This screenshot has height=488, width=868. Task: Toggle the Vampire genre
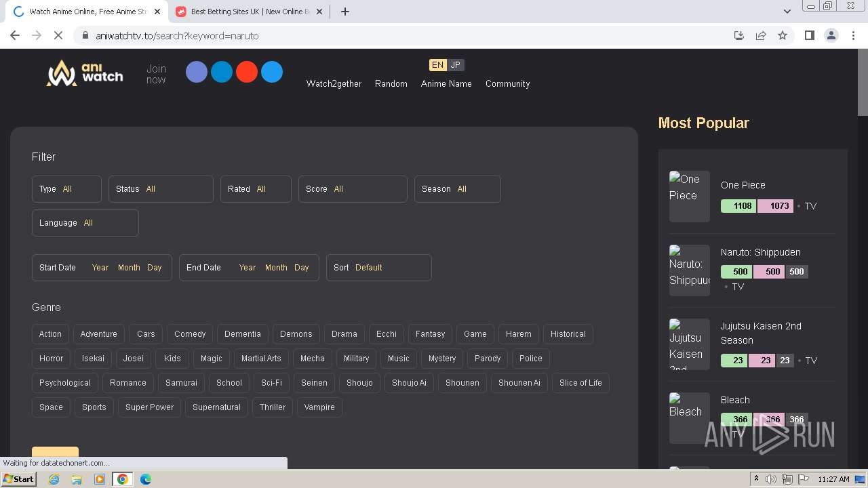click(x=319, y=407)
